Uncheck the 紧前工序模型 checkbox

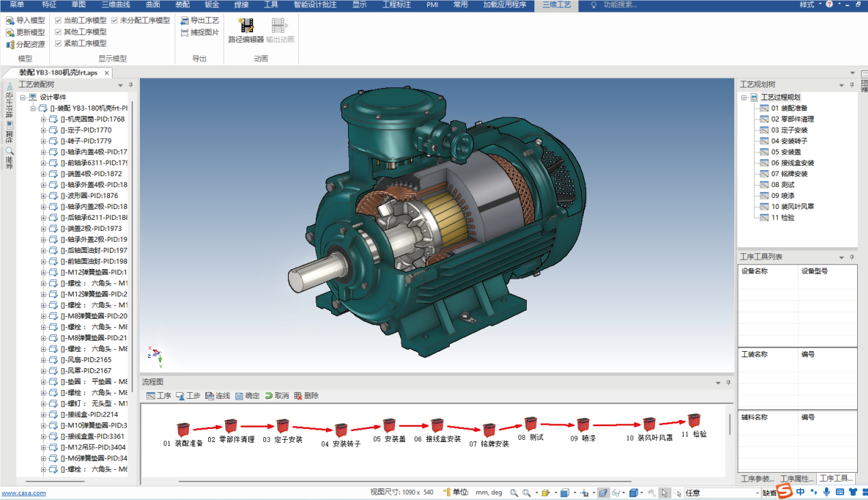58,43
